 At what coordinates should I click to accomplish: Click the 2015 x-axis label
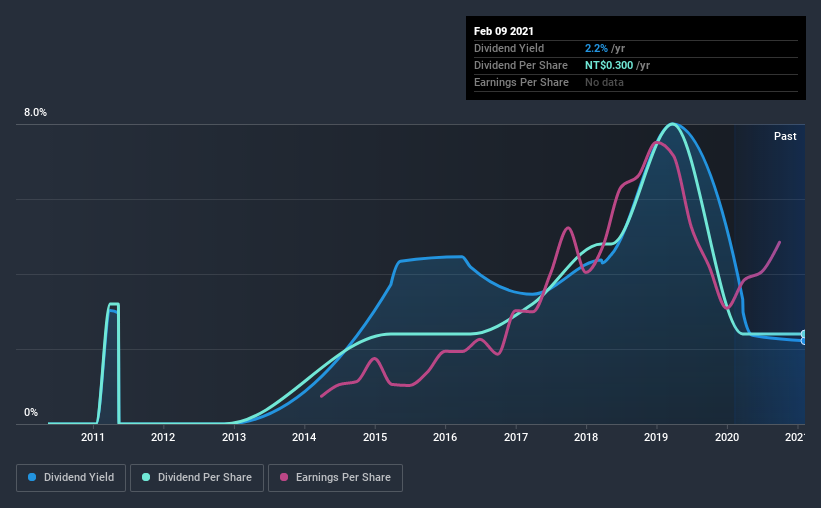click(x=375, y=437)
